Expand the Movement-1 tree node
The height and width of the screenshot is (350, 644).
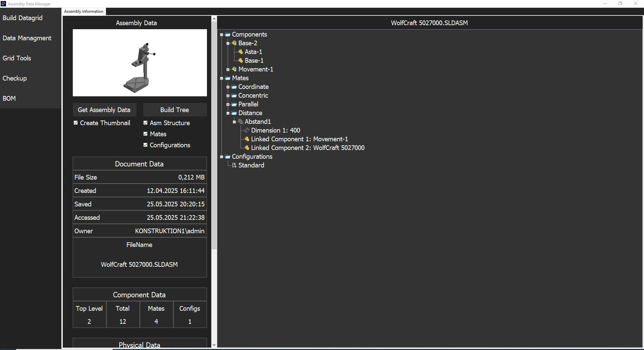tap(228, 69)
